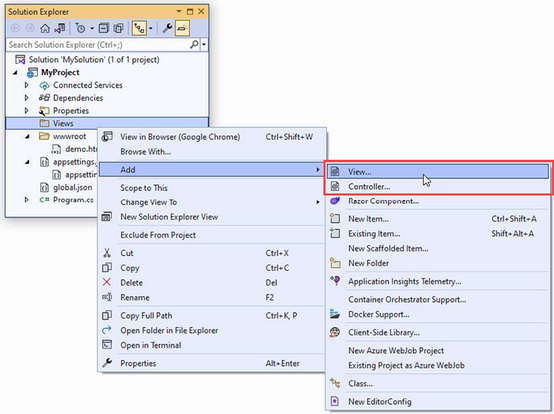The image size is (554, 414).
Task: Click Application Insights Telemetry lightbulb icon
Action: coord(335,281)
